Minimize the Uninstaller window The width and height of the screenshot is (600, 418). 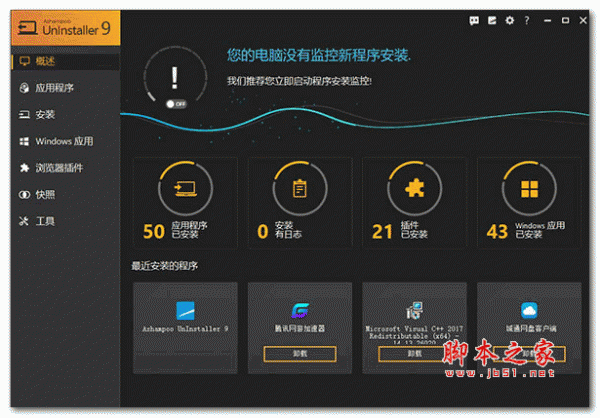click(x=548, y=21)
